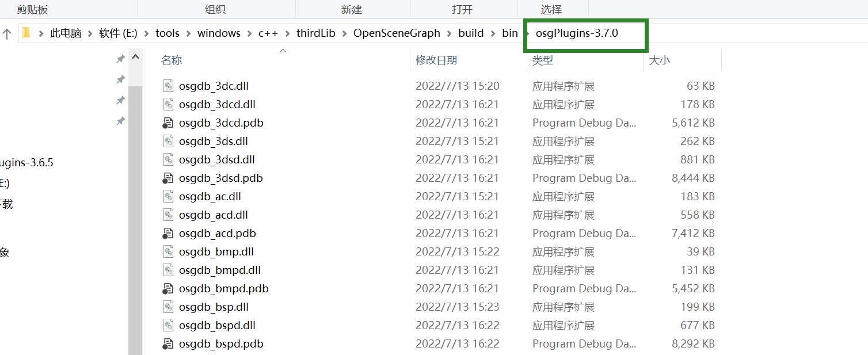Expand the chevron after OpenSceneGraph in path
The image size is (868, 355).
pyautogui.click(x=450, y=33)
